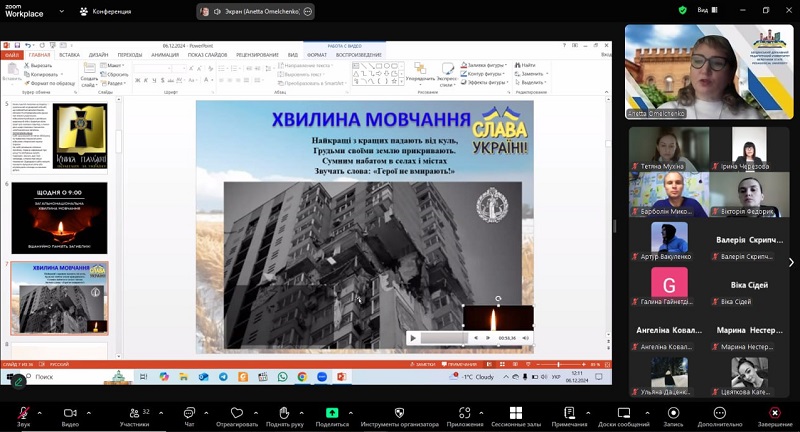Open Доски сообщений whiteboards
This screenshot has height=432, width=800.
(x=624, y=416)
